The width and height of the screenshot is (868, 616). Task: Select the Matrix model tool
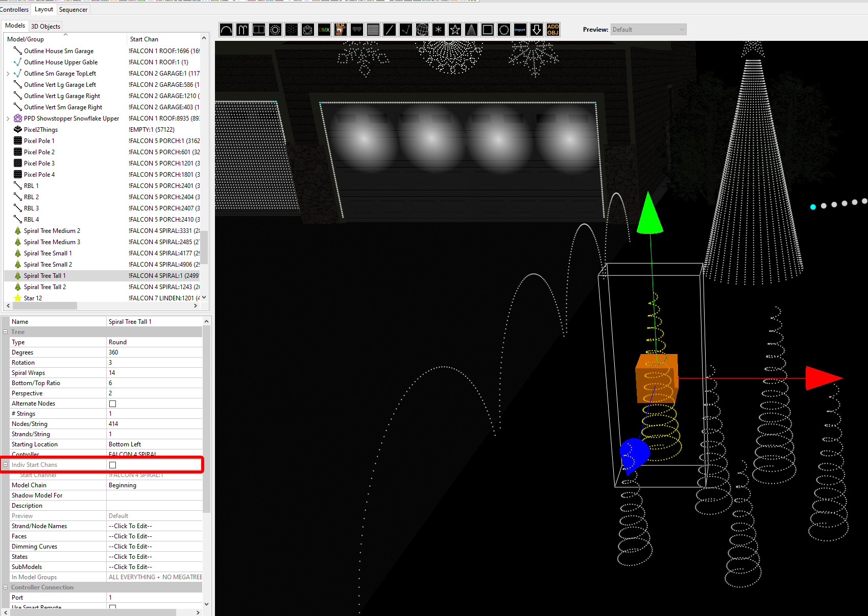click(x=373, y=30)
